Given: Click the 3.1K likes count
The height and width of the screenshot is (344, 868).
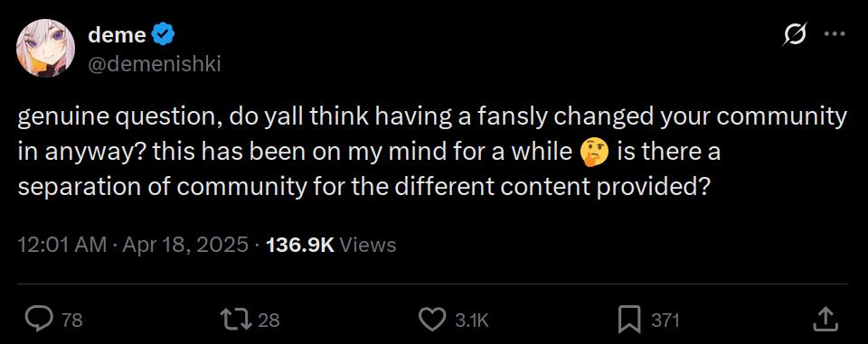Looking at the screenshot, I should pyautogui.click(x=472, y=321).
